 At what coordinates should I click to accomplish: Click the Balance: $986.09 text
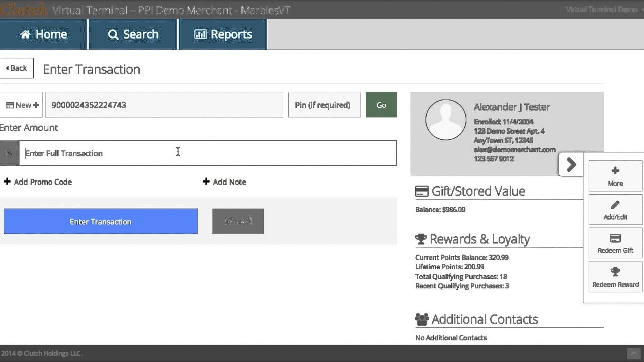click(440, 210)
